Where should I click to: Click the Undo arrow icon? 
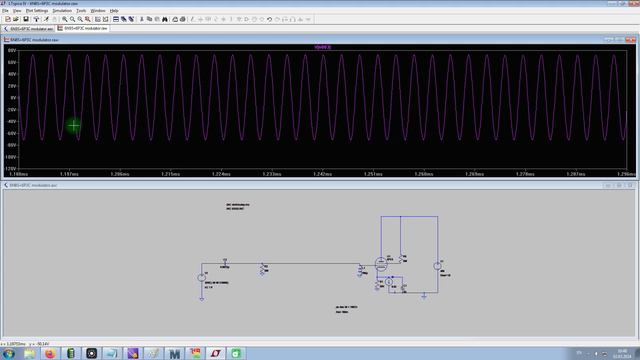pyautogui.click(x=269, y=19)
